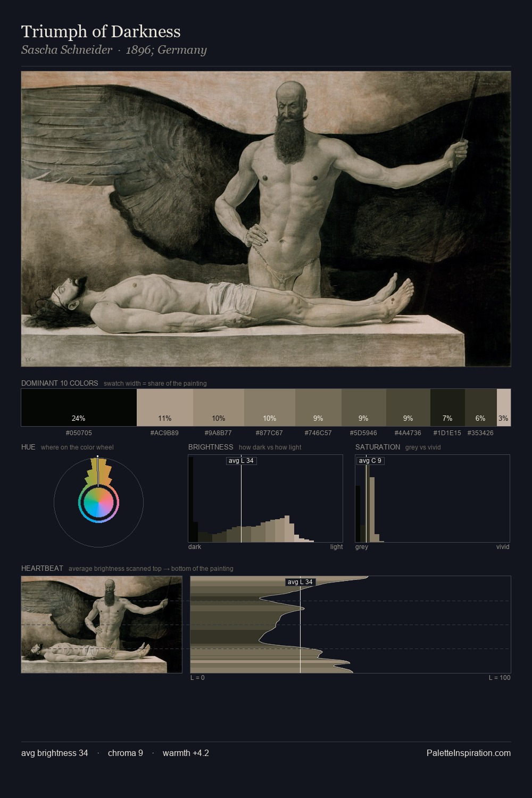Click the main Triumph of Darkness painting
The image size is (532, 798).
pos(266,219)
